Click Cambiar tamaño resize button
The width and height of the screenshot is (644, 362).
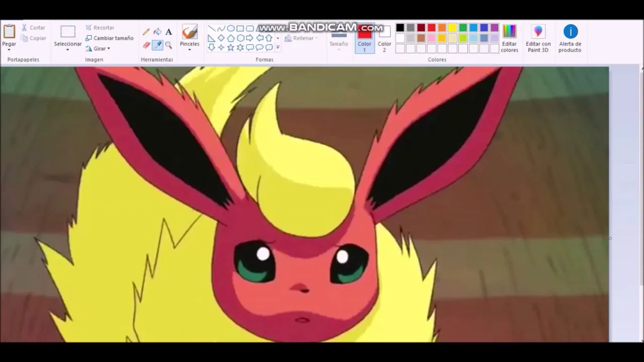coord(110,38)
